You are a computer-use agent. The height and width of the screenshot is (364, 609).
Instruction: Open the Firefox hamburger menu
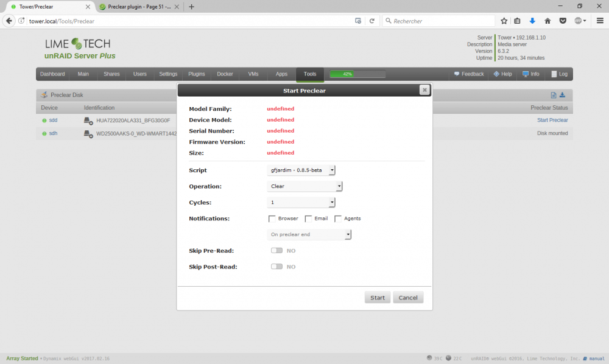pyautogui.click(x=600, y=21)
